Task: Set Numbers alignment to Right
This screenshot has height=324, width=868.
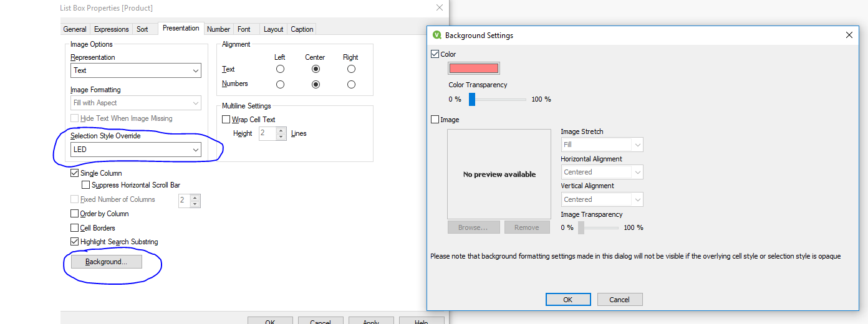Action: pos(352,84)
